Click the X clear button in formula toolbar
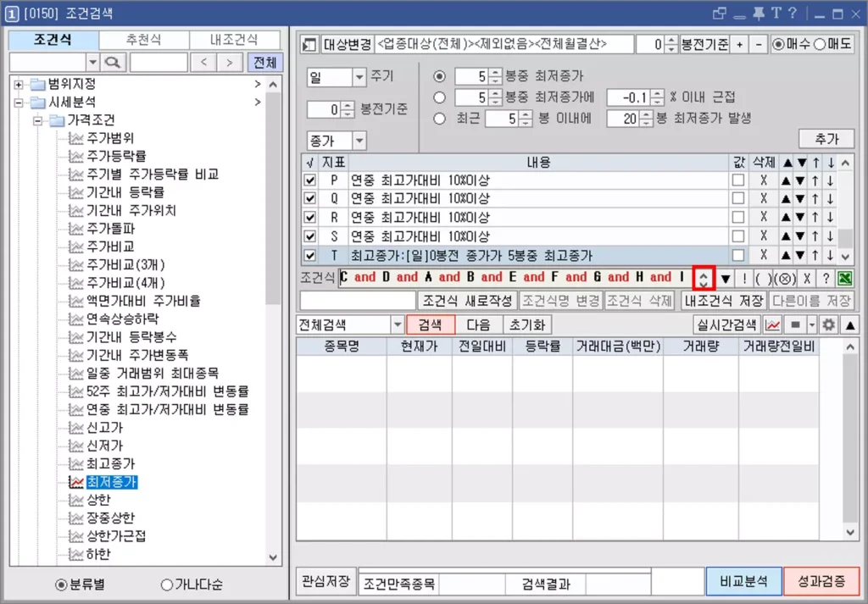The image size is (868, 604). coord(807,278)
